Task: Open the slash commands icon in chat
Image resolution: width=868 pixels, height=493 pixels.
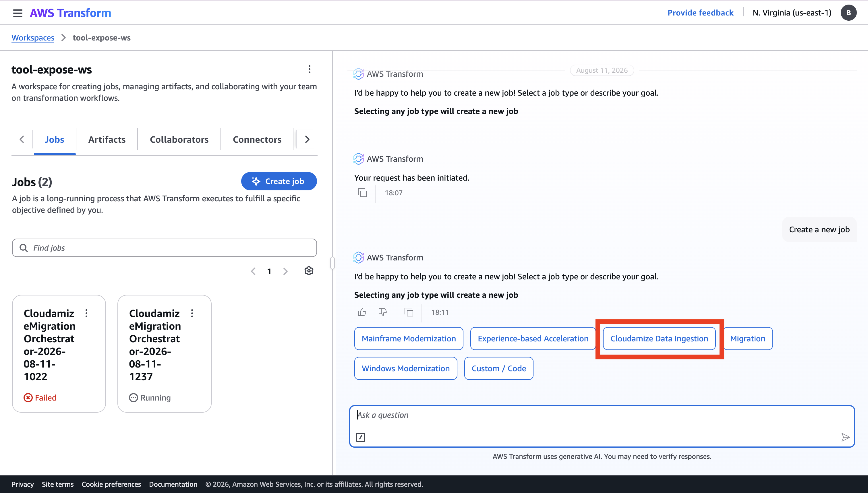Action: click(361, 437)
